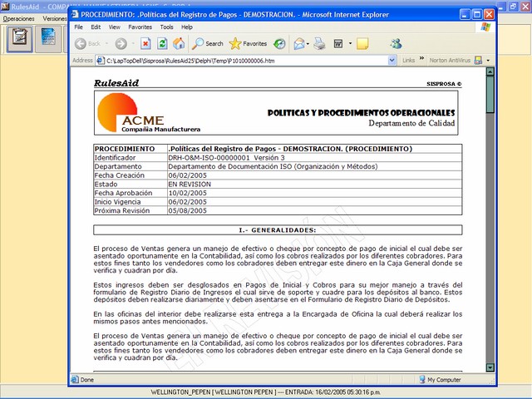This screenshot has width=532, height=399.
Task: Open the Norton AntiVirus dropdown arrow
Action: 488,61
